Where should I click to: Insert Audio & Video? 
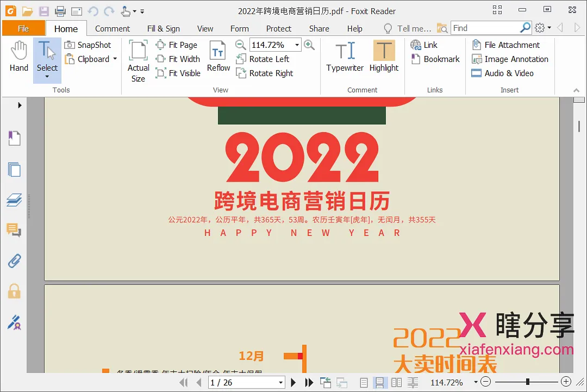click(503, 73)
